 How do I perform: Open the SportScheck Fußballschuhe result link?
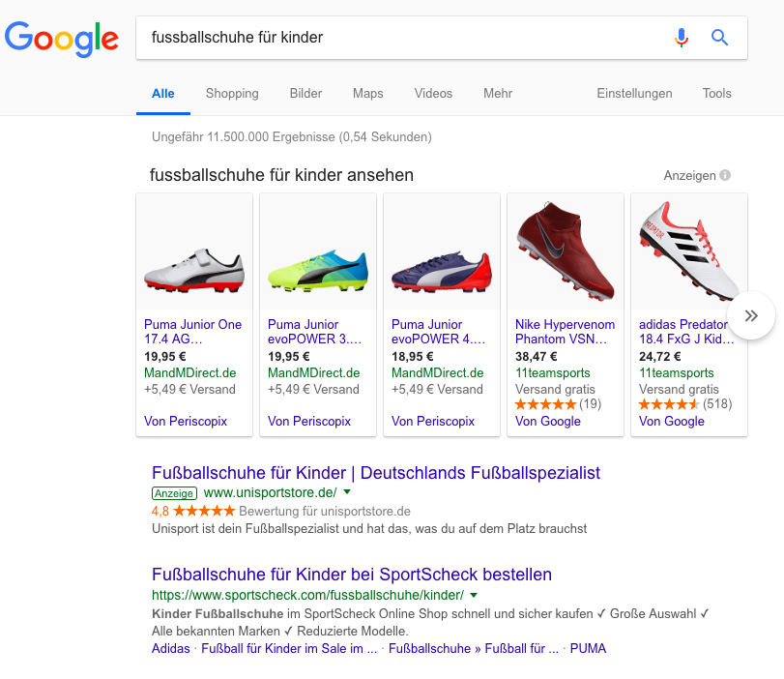coord(352,575)
